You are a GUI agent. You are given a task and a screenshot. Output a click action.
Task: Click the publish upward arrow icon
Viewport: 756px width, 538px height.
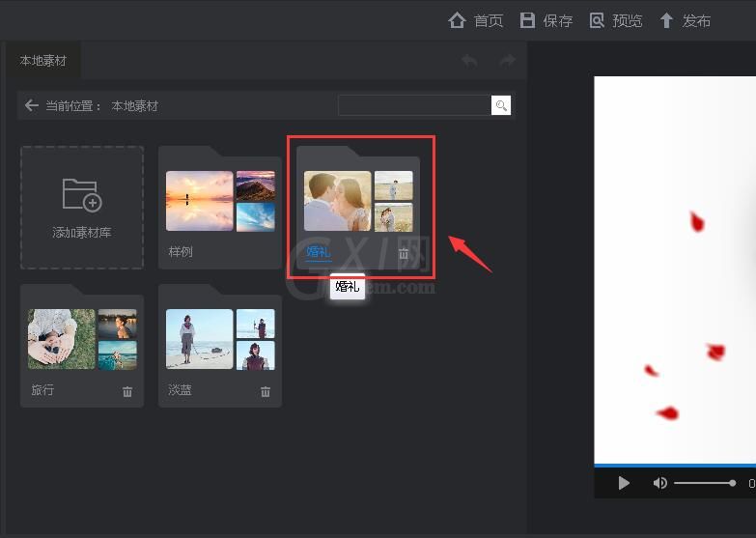point(666,20)
